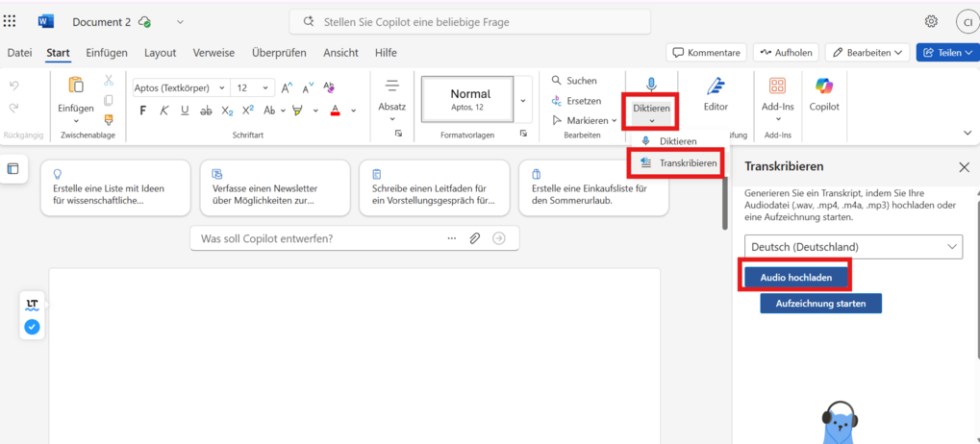Toggle bold F formatting

143,111
